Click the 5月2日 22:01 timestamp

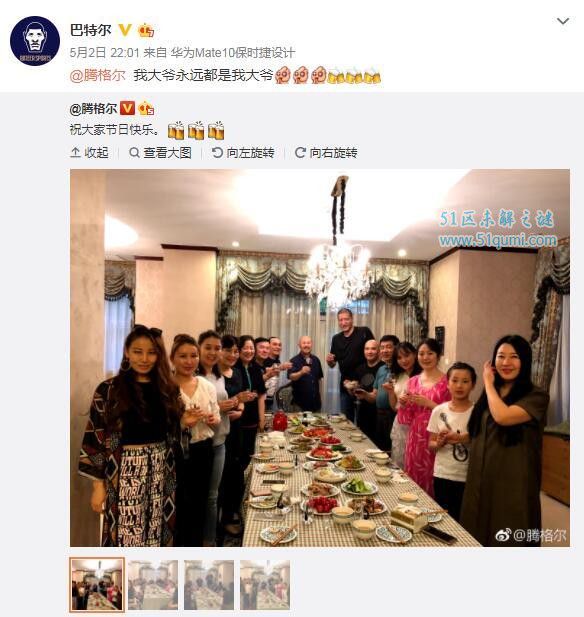[105, 53]
